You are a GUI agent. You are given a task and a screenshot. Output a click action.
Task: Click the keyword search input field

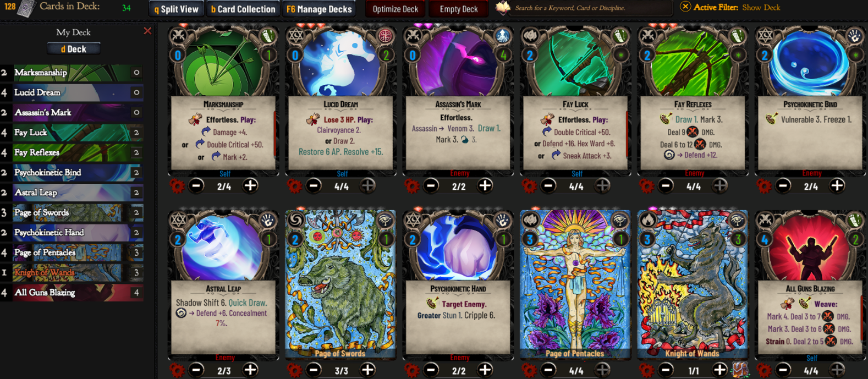coord(591,8)
